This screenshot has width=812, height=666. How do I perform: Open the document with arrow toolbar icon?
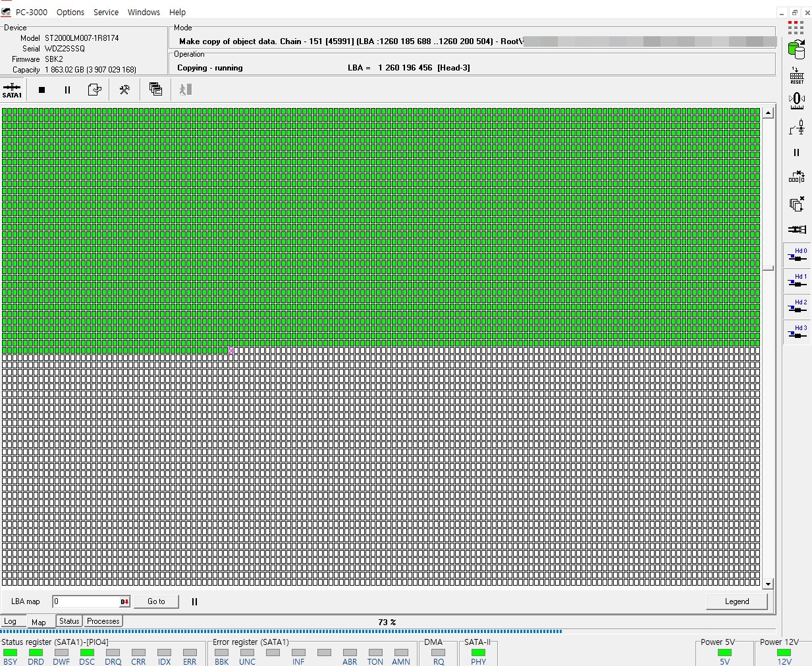tap(95, 90)
